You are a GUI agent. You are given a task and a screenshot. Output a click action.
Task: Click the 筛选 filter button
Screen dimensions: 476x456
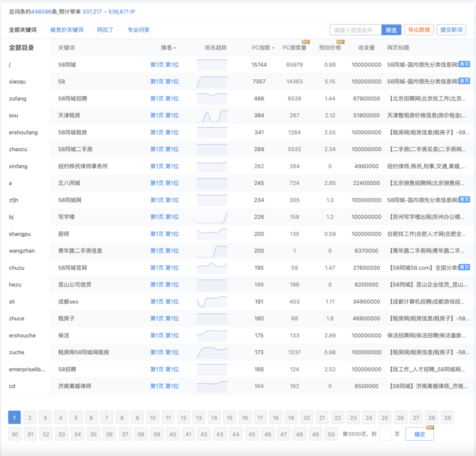391,30
